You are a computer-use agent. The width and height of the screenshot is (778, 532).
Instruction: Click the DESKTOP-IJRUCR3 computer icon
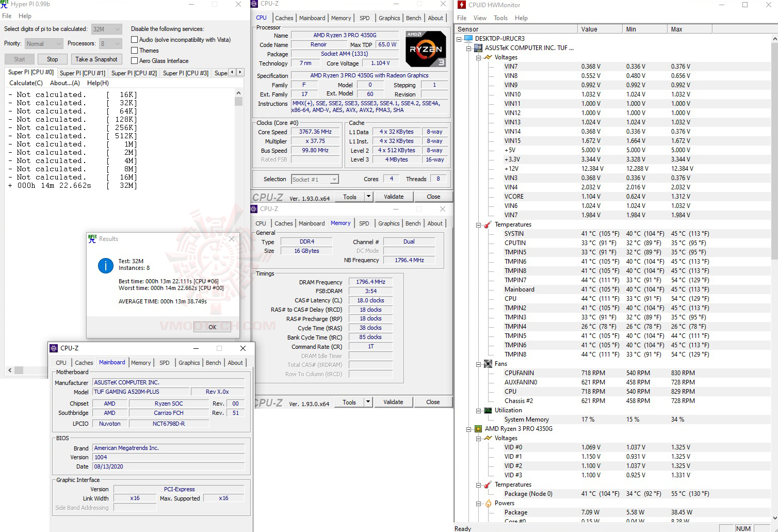pyautogui.click(x=468, y=39)
